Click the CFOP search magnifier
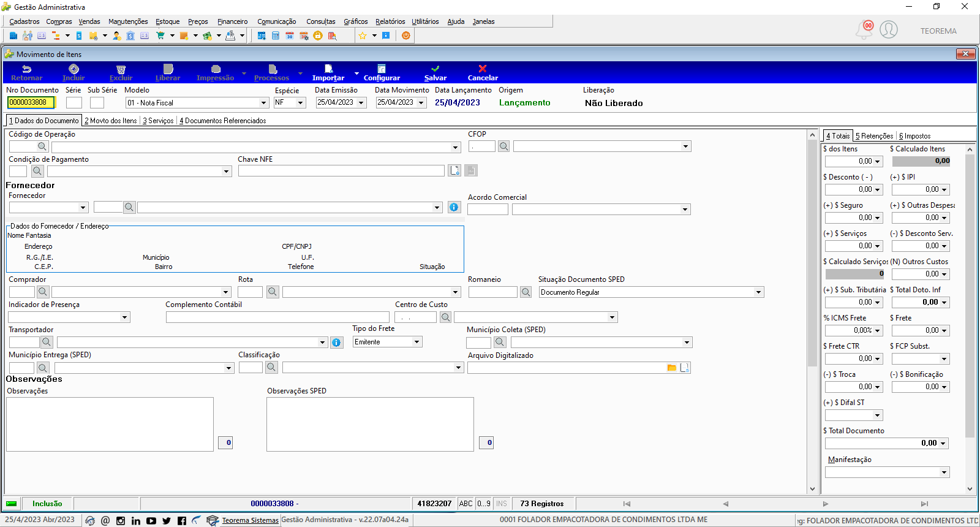This screenshot has height=527, width=980. [503, 146]
